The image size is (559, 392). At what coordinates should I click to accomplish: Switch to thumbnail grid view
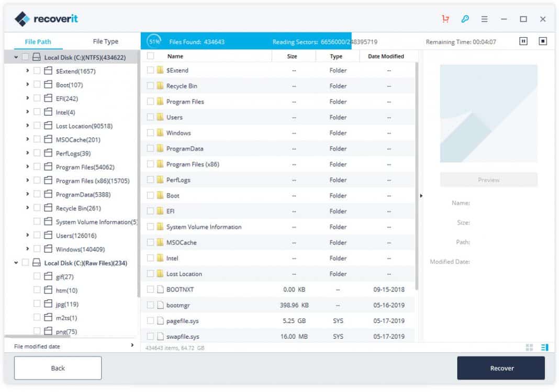(x=529, y=347)
